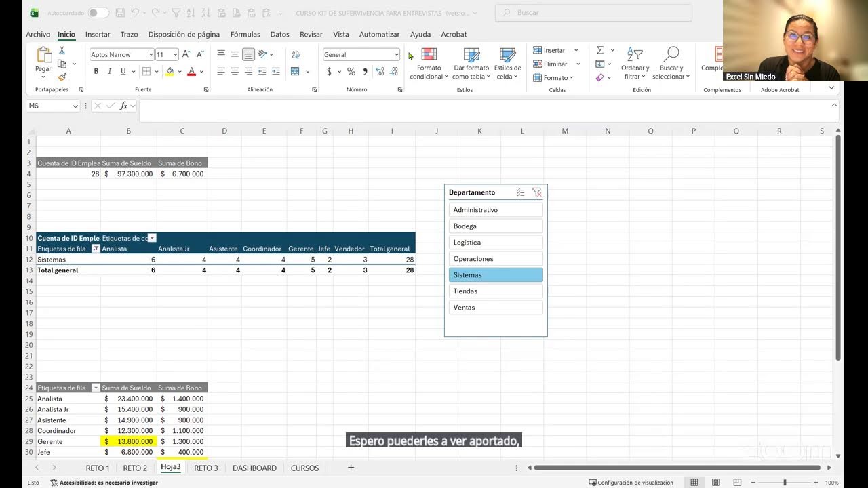This screenshot has width=868, height=488.
Task: Open Etiquetas de fila filter dropdown in row 24
Action: click(96, 388)
